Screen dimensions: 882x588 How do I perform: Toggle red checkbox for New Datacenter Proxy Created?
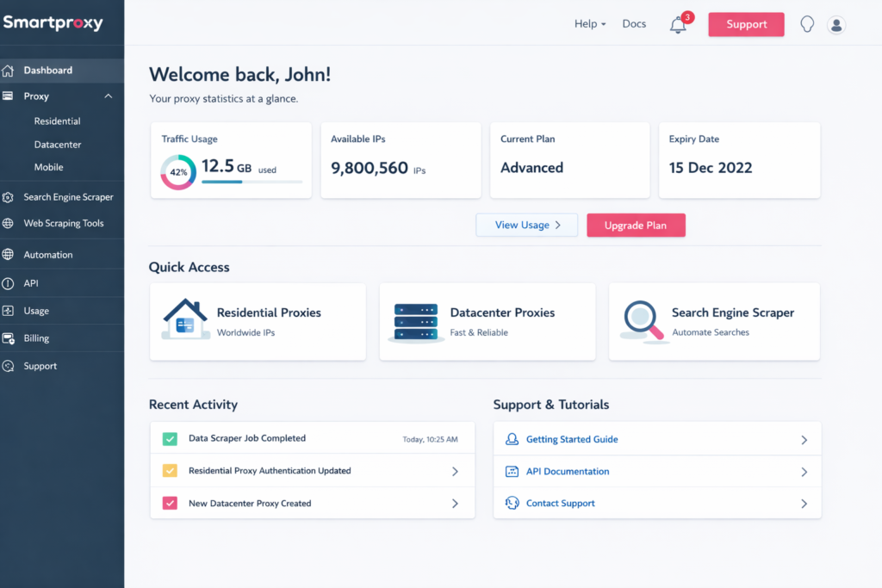tap(170, 504)
